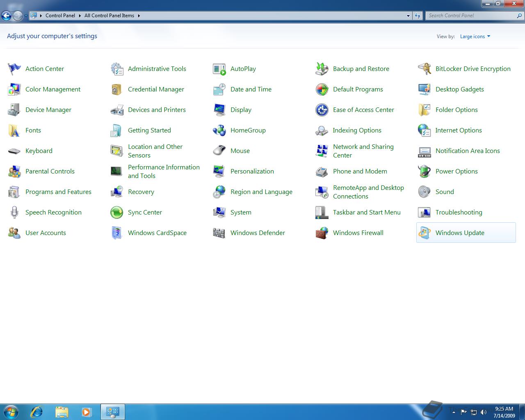Open the Windows Defender icon
Image resolution: width=525 pixels, height=420 pixels.
[219, 233]
